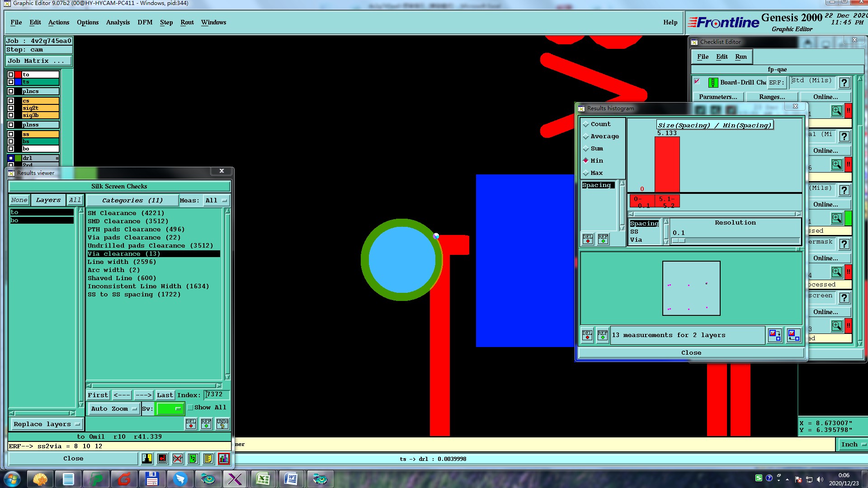The height and width of the screenshot is (488, 868).
Task: Click the DEL icon in Results viewer
Action: (x=191, y=423)
